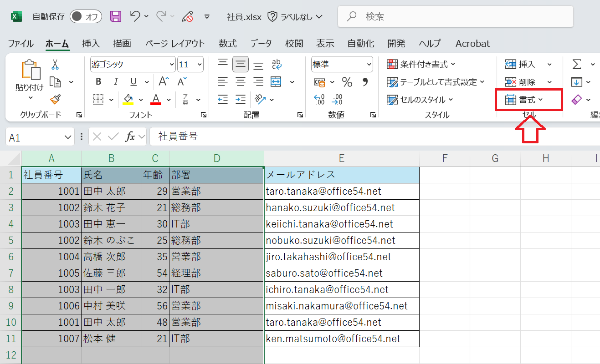Toggle the AutoSave switch
Image resolution: width=600 pixels, height=364 pixels.
(86, 17)
